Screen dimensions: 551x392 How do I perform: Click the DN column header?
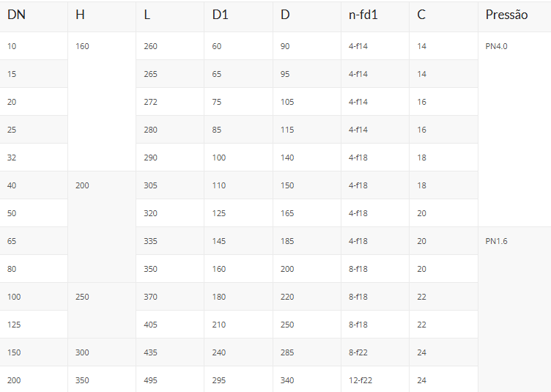click(15, 15)
